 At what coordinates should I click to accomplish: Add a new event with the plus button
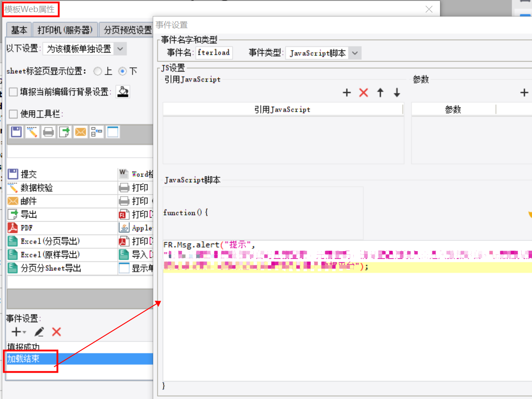tap(16, 332)
